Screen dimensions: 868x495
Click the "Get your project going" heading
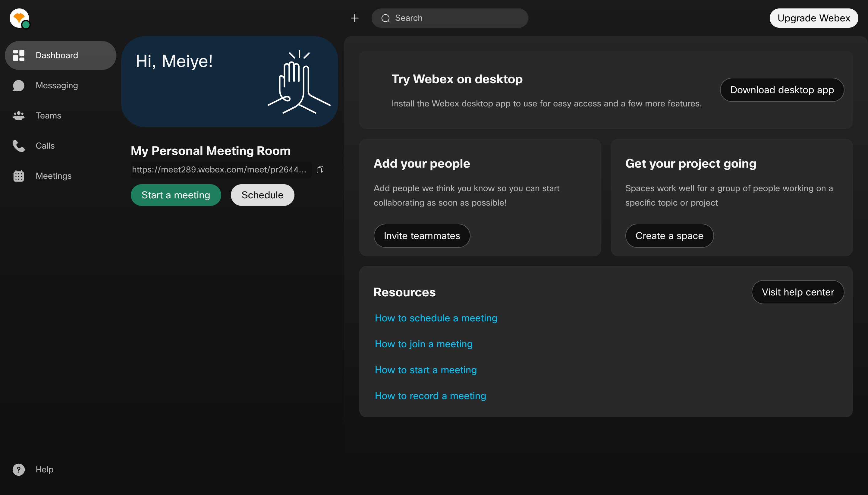(690, 163)
